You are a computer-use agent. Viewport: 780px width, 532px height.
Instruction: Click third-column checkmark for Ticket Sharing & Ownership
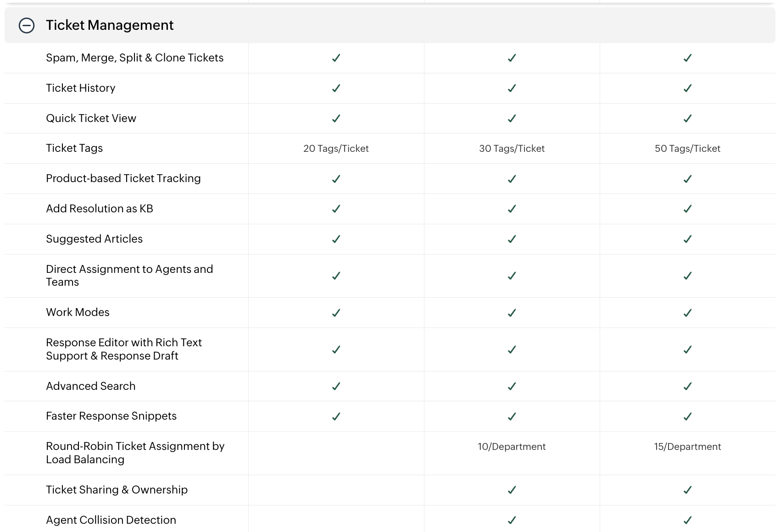click(x=687, y=490)
